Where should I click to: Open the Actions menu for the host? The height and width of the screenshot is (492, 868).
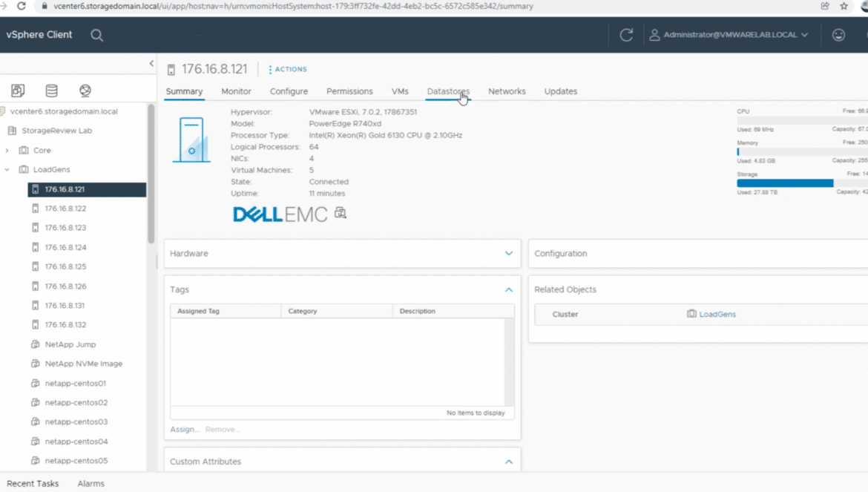coord(287,69)
